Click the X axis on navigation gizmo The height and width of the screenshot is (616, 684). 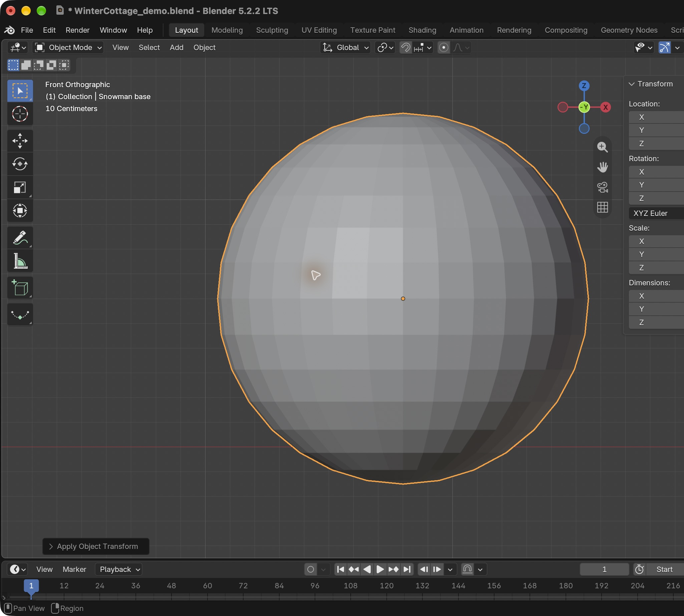(x=606, y=107)
